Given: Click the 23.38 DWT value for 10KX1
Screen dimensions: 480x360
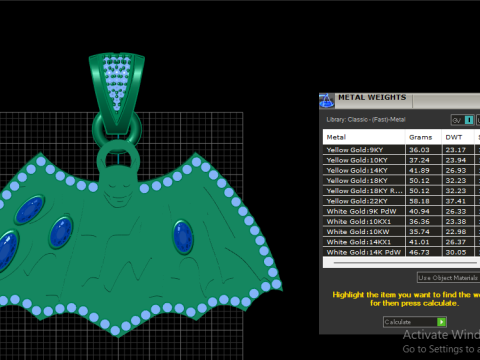Looking at the screenshot, I should 456,222.
